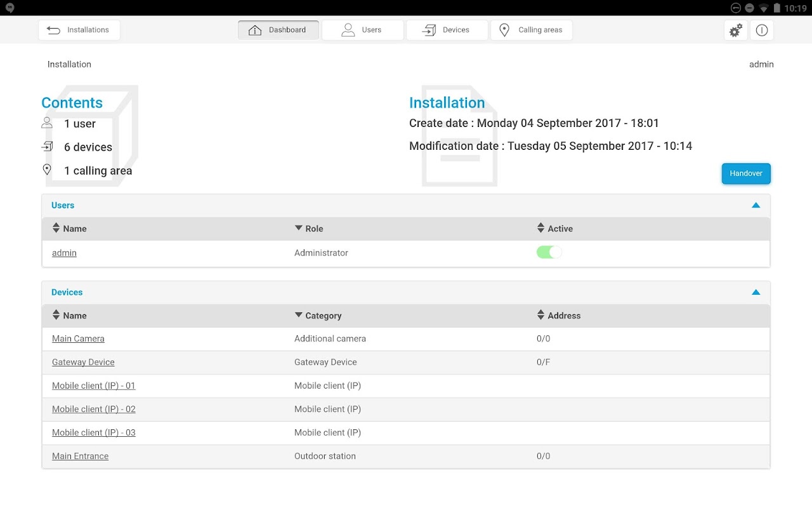Click the user icon beside '1 user'
812x508 pixels.
pos(47,123)
